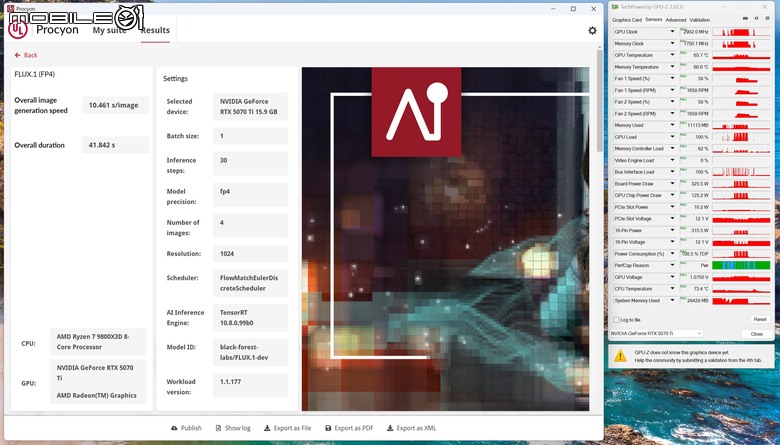
Task: Open GPU-Z hamburger menu icon
Action: (767, 18)
